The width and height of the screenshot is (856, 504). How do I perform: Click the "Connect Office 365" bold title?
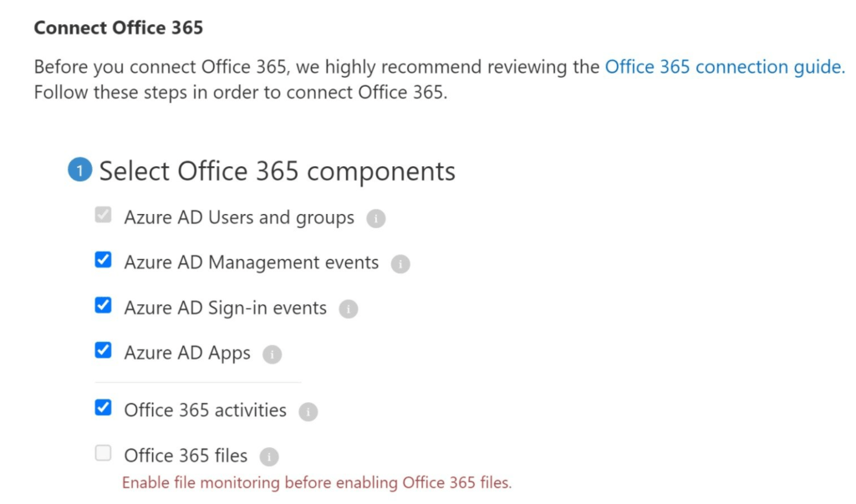[x=118, y=28]
